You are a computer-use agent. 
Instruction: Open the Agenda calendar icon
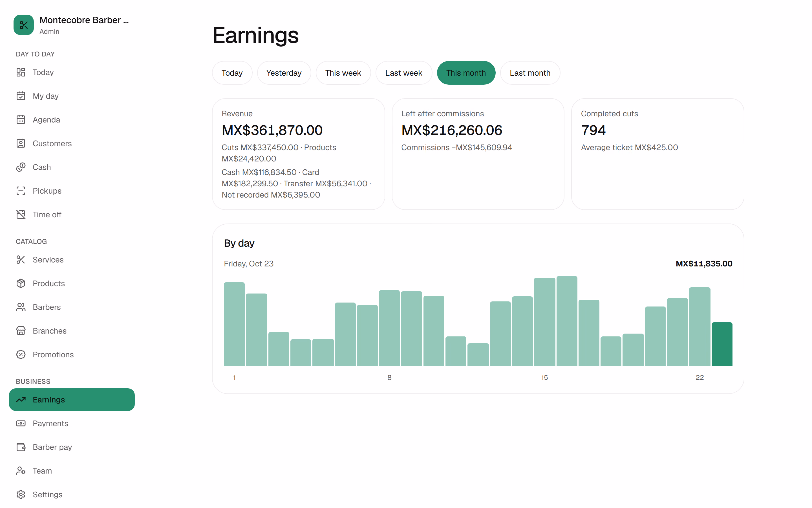pyautogui.click(x=21, y=120)
